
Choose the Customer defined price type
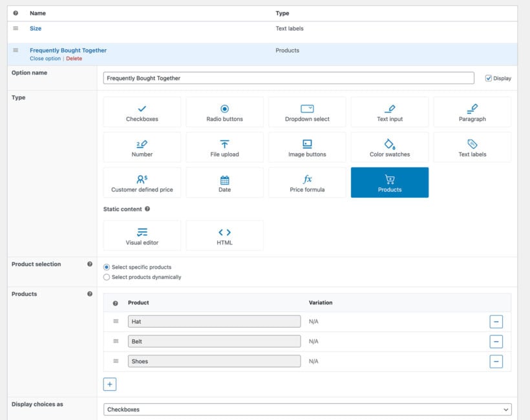(x=142, y=183)
